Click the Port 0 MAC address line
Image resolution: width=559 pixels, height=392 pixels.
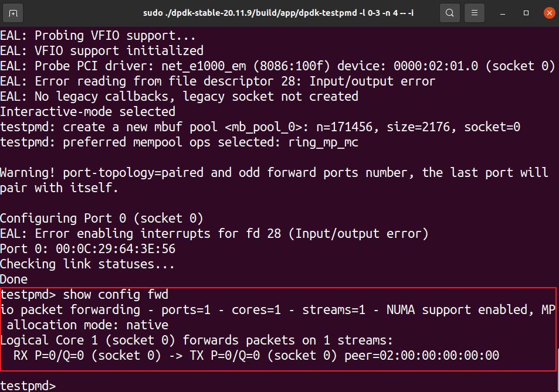(87, 249)
